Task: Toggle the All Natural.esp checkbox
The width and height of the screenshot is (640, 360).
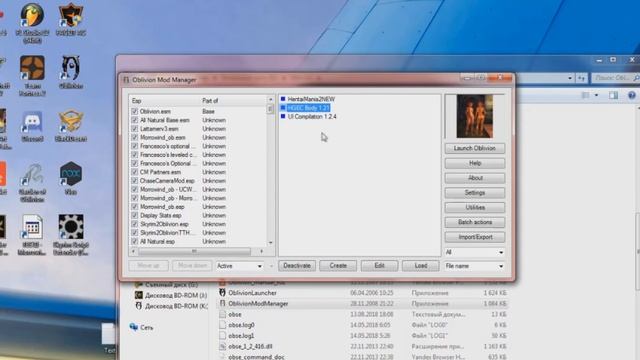Action: tap(135, 241)
